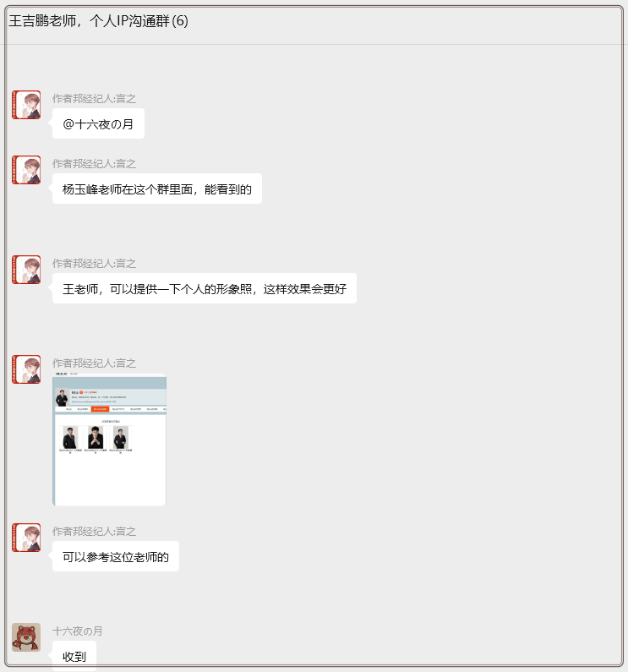Click sender name above the @十六夜の月 message
The height and width of the screenshot is (672, 628).
tap(95, 99)
